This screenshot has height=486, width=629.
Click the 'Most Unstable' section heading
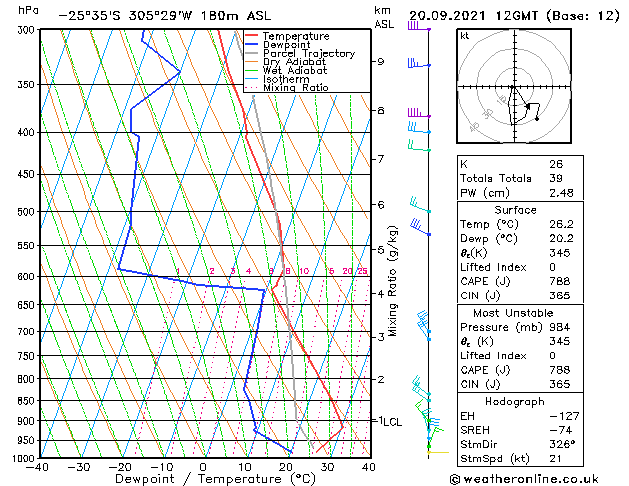(513, 313)
